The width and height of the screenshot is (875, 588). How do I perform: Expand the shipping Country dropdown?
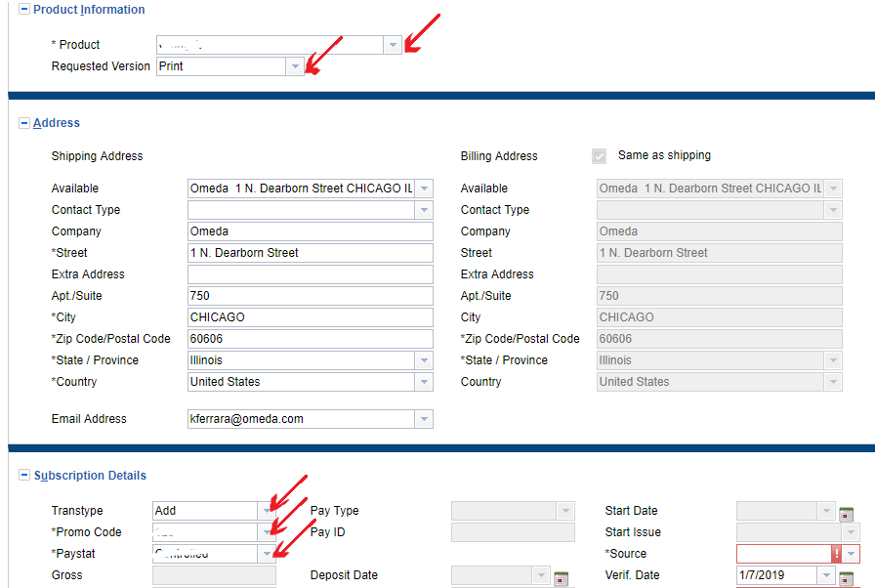tap(423, 382)
